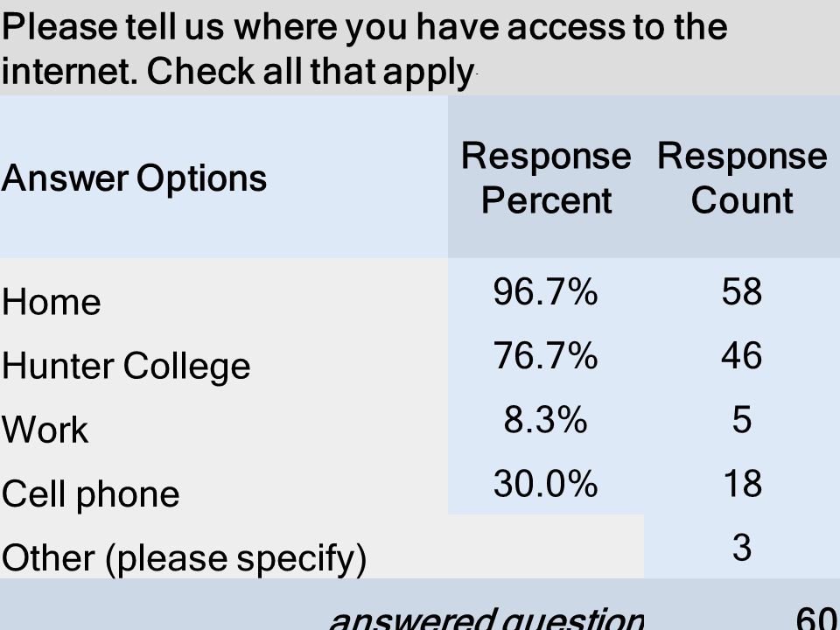
Task: Select the Work response count 5
Action: coord(742,419)
